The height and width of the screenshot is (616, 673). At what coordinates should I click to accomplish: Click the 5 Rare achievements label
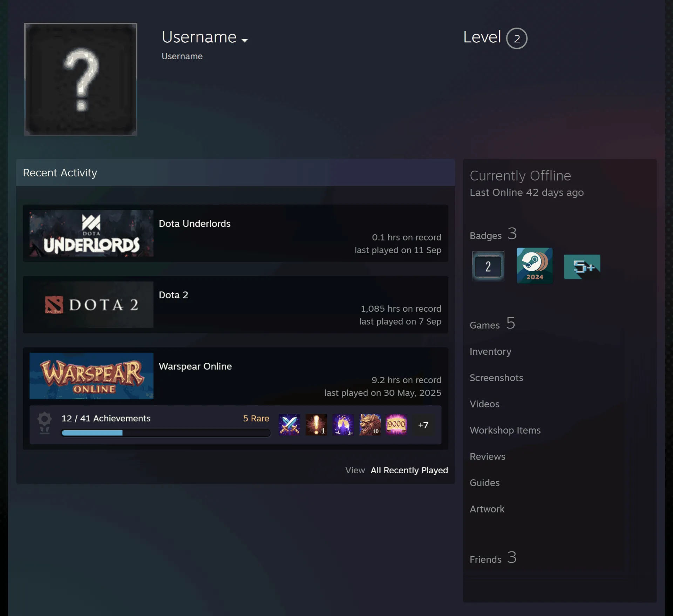[256, 418]
